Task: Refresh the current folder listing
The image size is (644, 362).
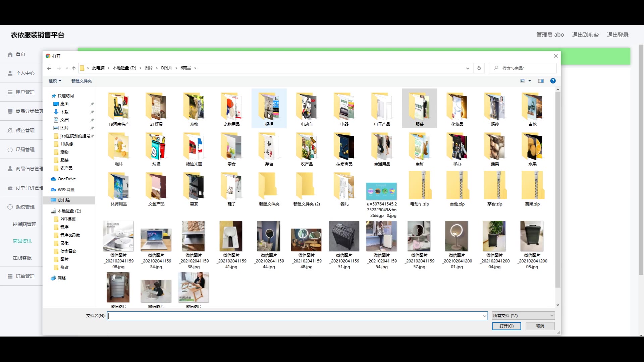Action: coord(479,68)
